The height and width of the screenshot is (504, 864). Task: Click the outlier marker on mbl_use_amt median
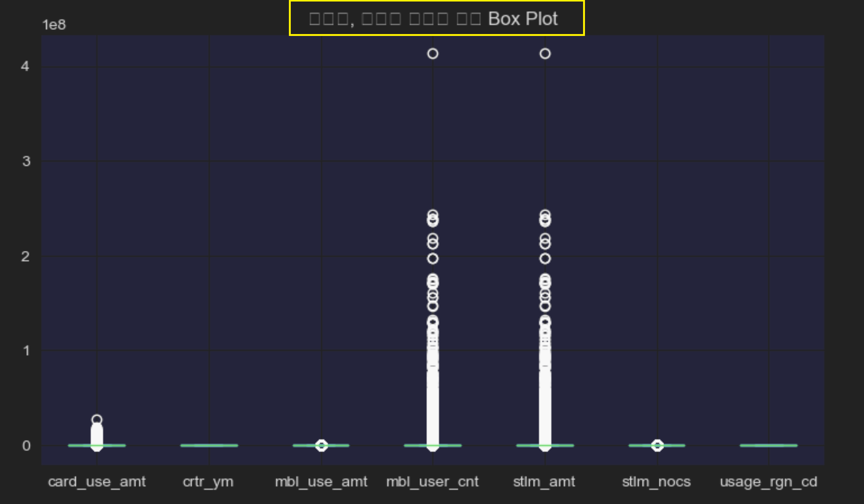321,445
